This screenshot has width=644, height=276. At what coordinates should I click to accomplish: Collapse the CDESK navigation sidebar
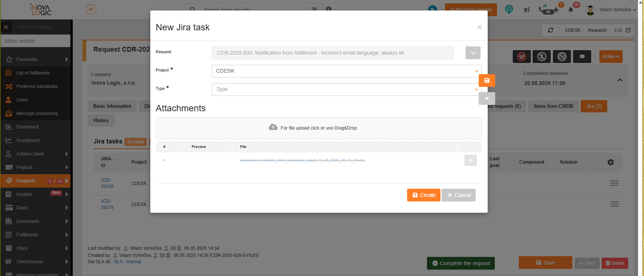coord(6,27)
